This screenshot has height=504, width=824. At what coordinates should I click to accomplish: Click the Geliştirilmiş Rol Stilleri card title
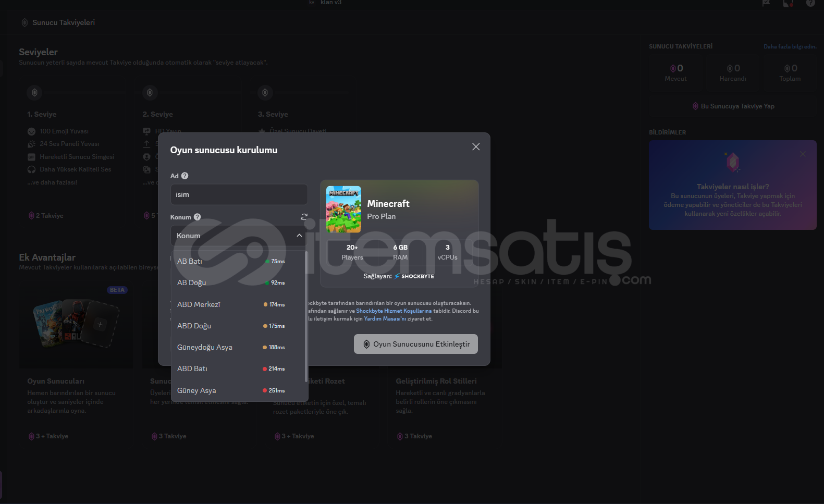[x=436, y=381]
